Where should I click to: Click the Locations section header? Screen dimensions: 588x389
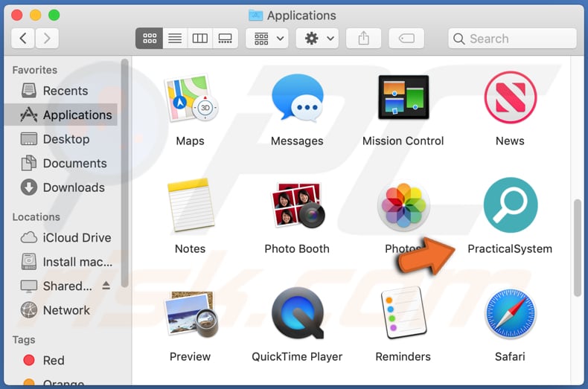coord(36,217)
